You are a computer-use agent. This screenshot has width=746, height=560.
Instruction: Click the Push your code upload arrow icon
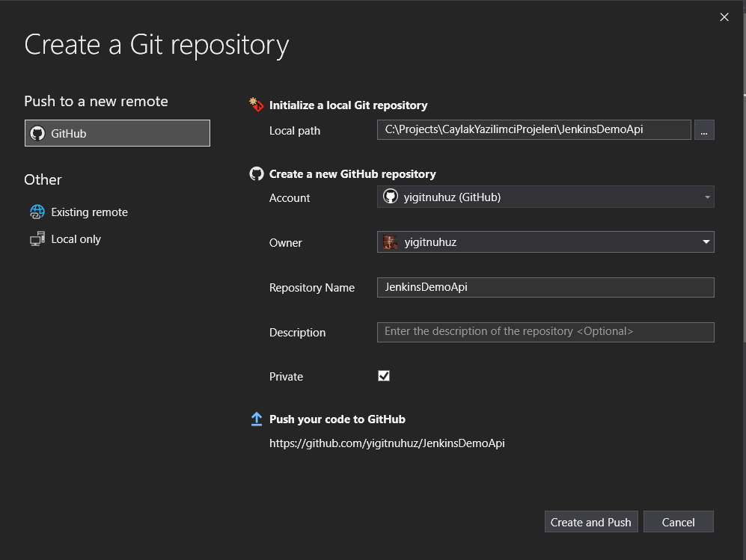[x=257, y=419]
